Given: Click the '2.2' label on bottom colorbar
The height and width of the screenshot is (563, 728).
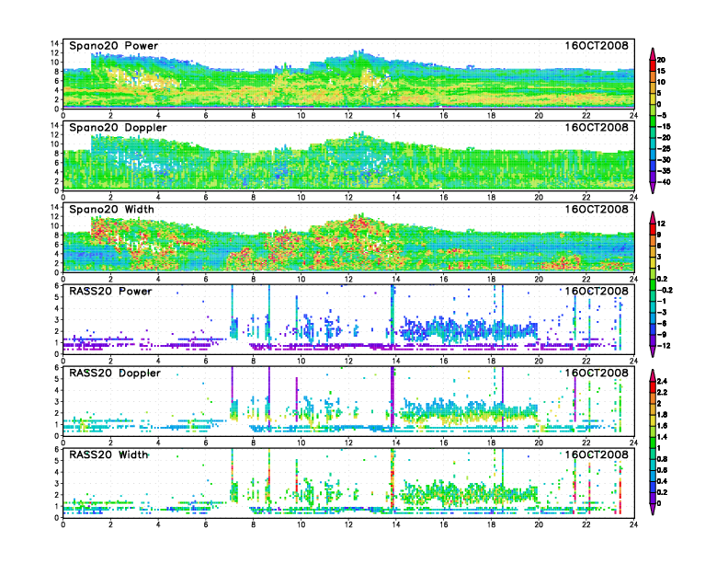Looking at the screenshot, I should coord(662,392).
